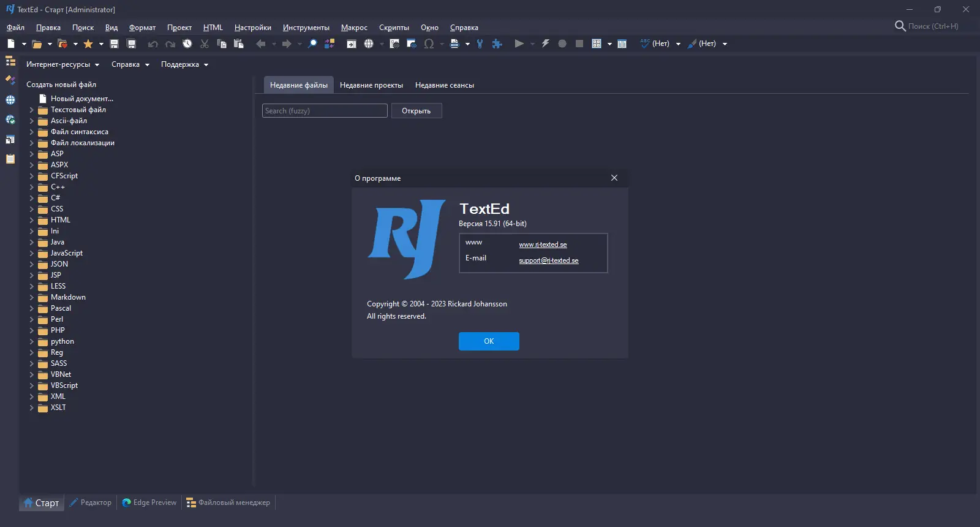The image size is (980, 527).
Task: Open the www.rj-texted.se link
Action: coord(543,245)
